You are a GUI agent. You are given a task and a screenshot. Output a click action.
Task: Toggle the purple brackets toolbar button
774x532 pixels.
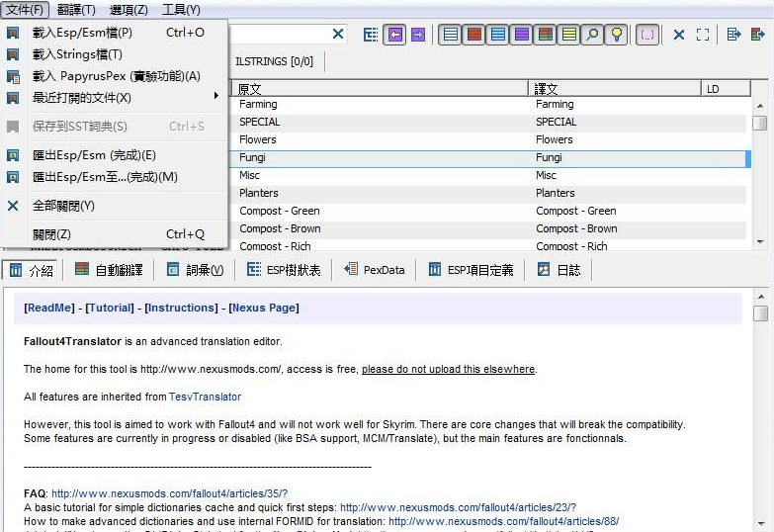pos(647,35)
